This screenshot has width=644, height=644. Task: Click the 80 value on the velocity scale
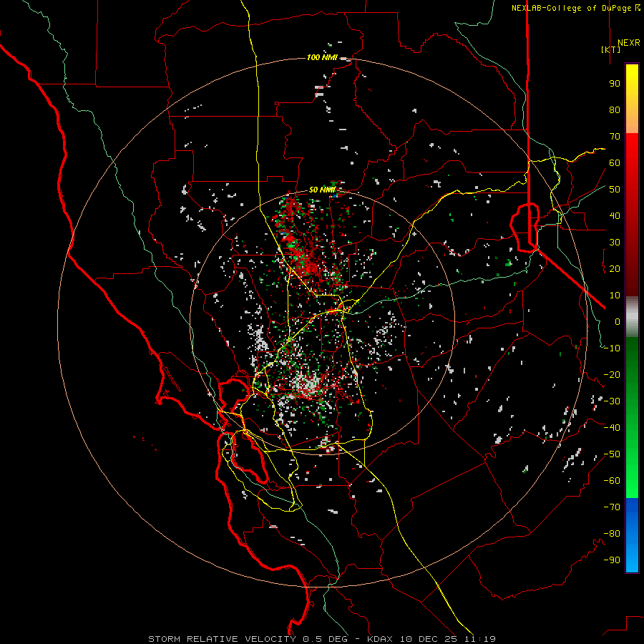(615, 109)
